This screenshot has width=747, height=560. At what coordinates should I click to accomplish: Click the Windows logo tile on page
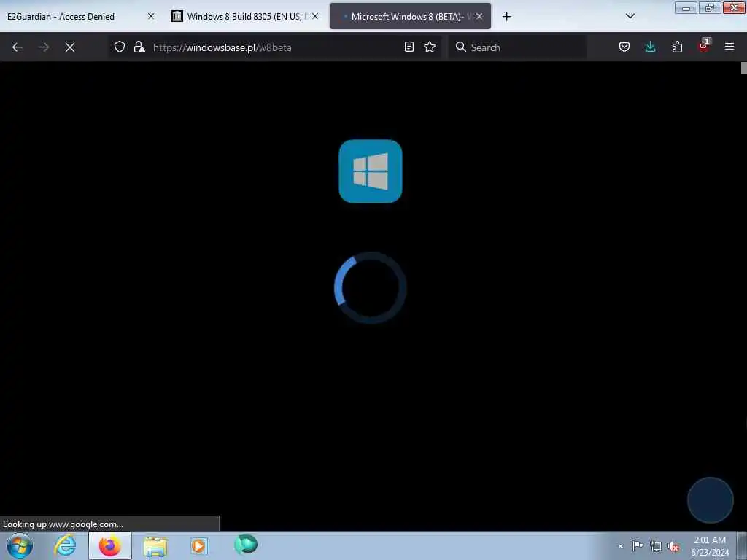(x=370, y=171)
